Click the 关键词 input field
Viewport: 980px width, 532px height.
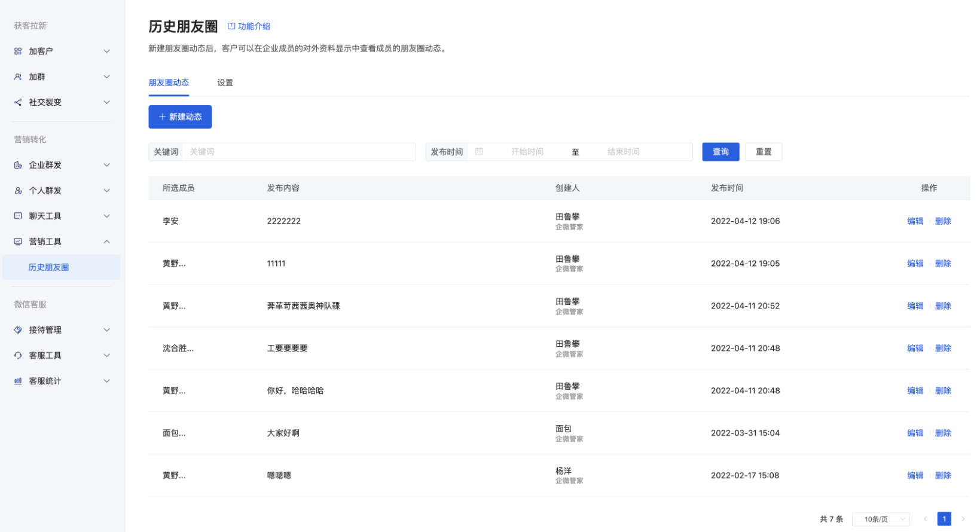coord(299,152)
